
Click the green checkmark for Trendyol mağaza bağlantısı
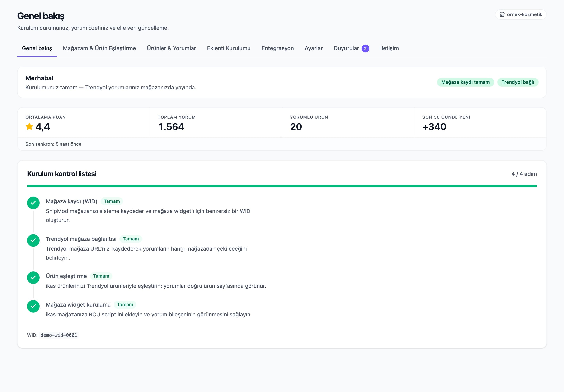[x=33, y=240]
